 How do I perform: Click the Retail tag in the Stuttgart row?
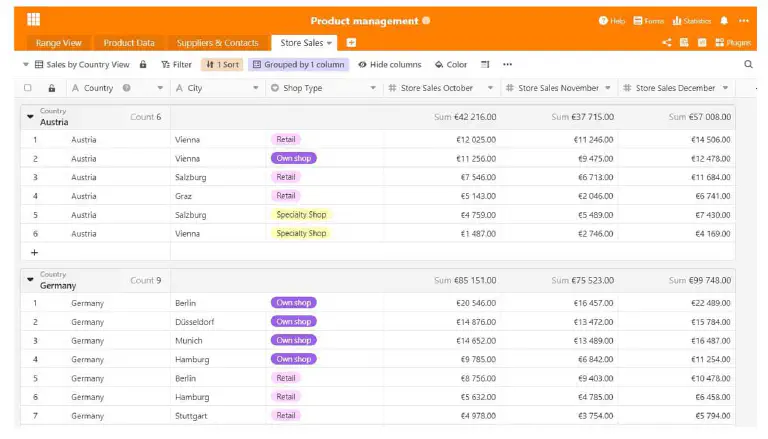coord(286,415)
